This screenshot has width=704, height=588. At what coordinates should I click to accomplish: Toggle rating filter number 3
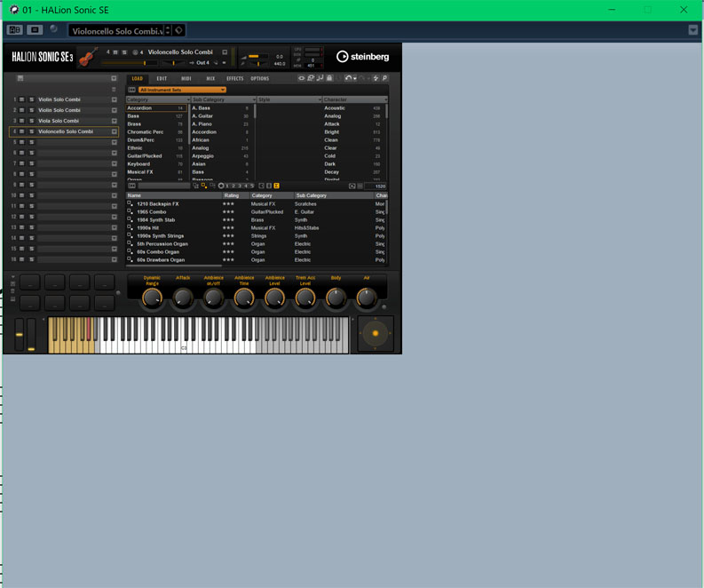point(240,186)
